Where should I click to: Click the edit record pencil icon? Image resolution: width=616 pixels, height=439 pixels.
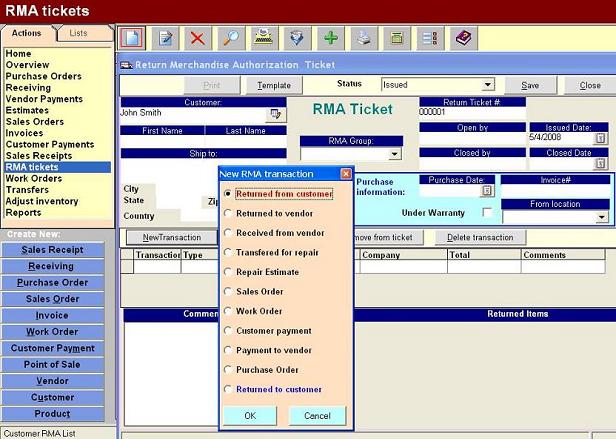coord(166,38)
